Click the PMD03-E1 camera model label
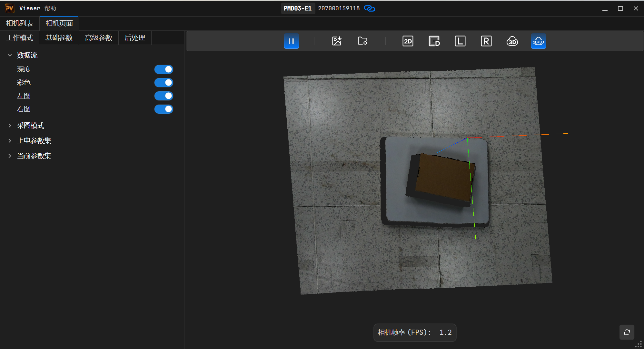This screenshot has width=644, height=349. [298, 8]
